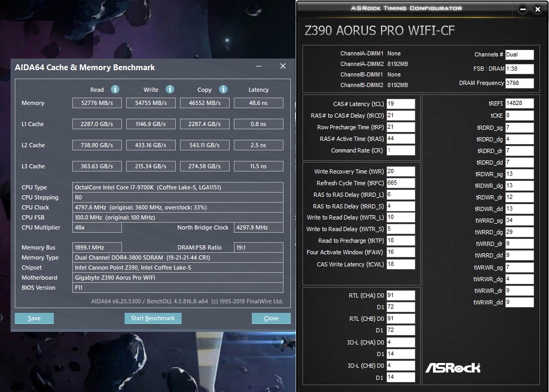Click the CAS# Latency (tCL) field
This screenshot has height=392, width=549.
pyautogui.click(x=401, y=104)
